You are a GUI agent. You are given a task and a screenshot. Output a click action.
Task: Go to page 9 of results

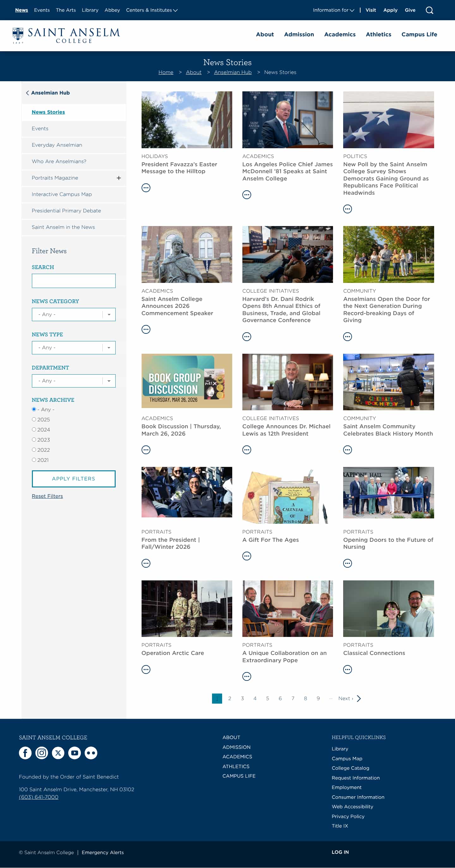(x=318, y=699)
